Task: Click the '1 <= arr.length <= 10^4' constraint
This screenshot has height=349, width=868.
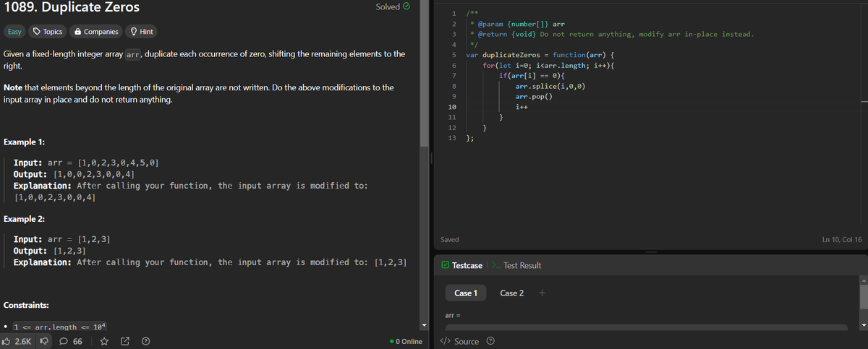Action: tap(61, 327)
